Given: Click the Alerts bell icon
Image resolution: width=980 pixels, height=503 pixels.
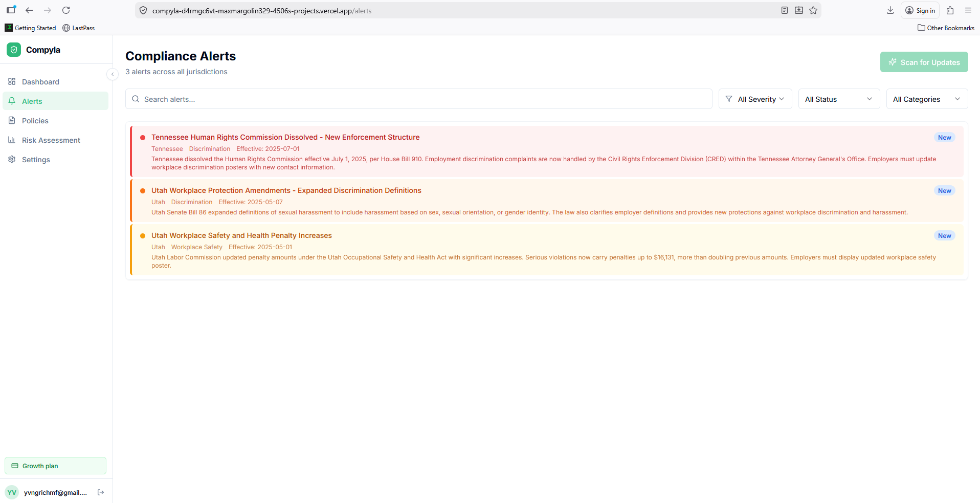Looking at the screenshot, I should point(12,101).
